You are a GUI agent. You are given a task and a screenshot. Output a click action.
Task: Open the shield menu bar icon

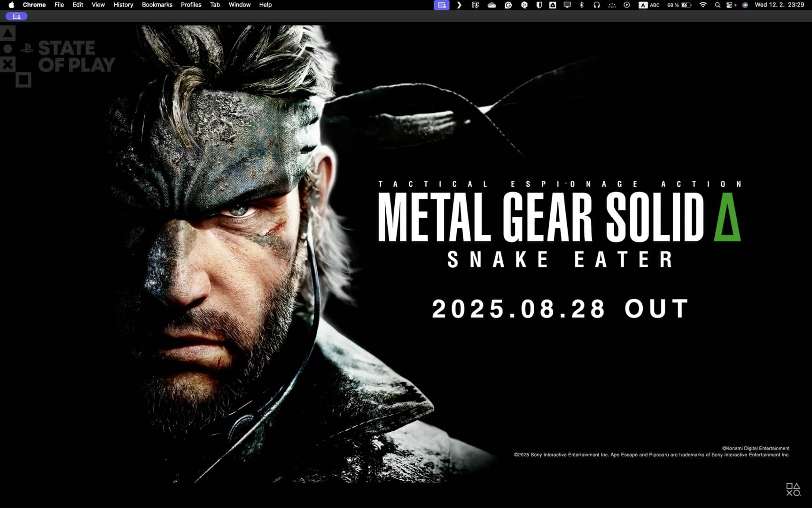point(539,5)
